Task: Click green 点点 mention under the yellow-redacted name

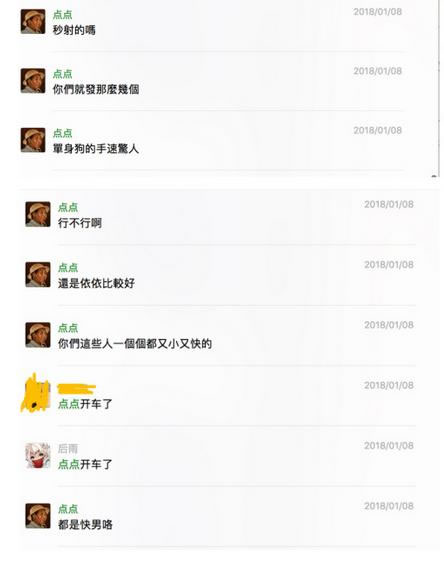Action: 69,404
